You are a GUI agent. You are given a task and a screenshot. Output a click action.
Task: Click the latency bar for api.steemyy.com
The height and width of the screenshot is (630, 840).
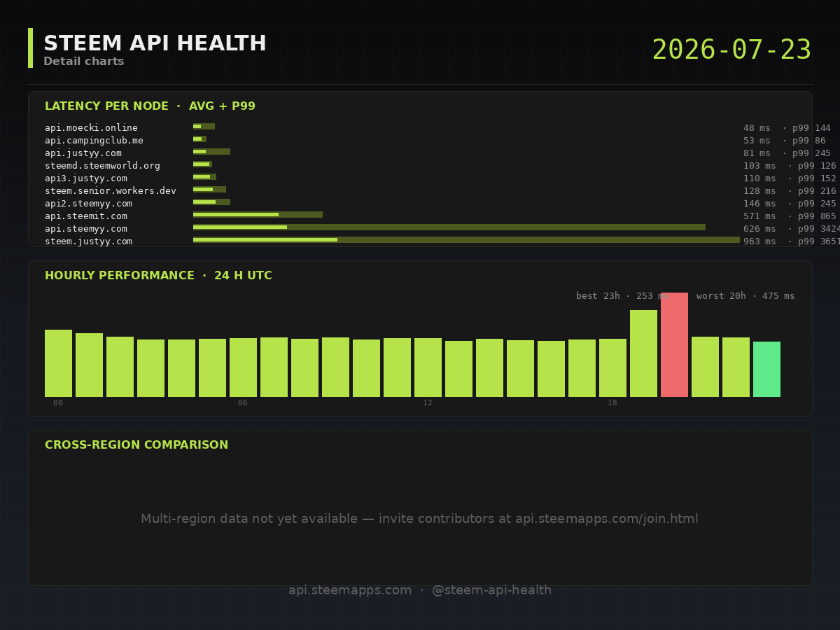pos(449,227)
